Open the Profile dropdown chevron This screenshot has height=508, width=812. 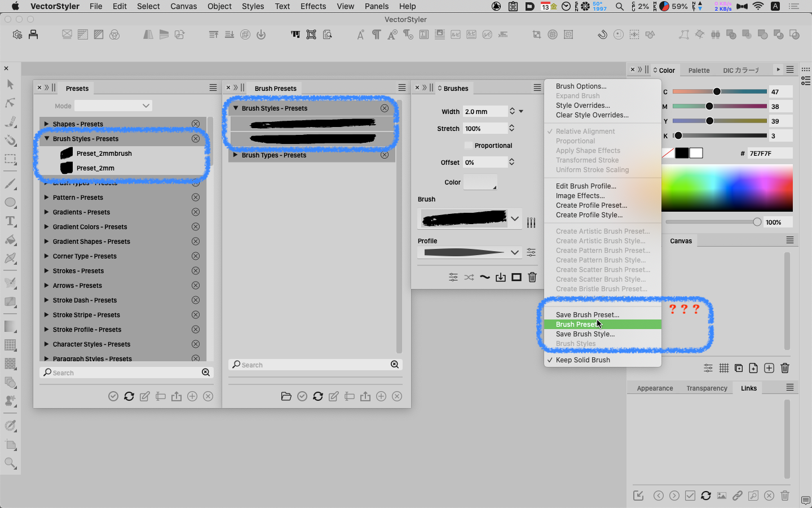pyautogui.click(x=514, y=252)
